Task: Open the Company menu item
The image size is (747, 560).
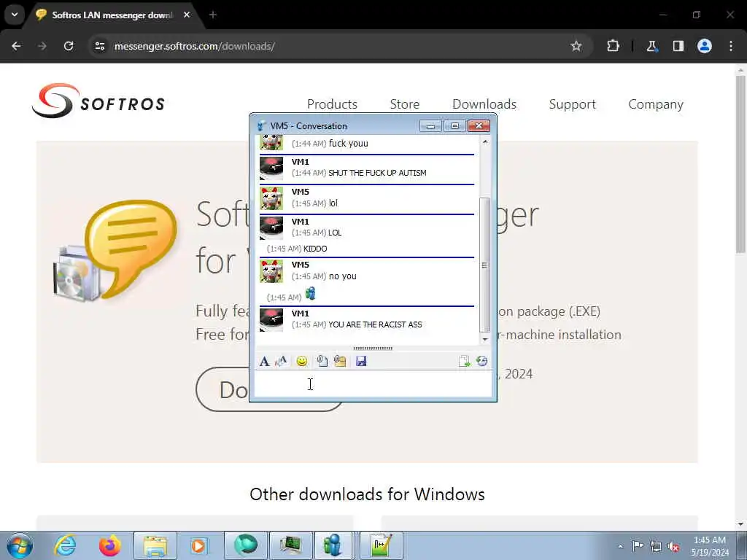Action: (656, 104)
